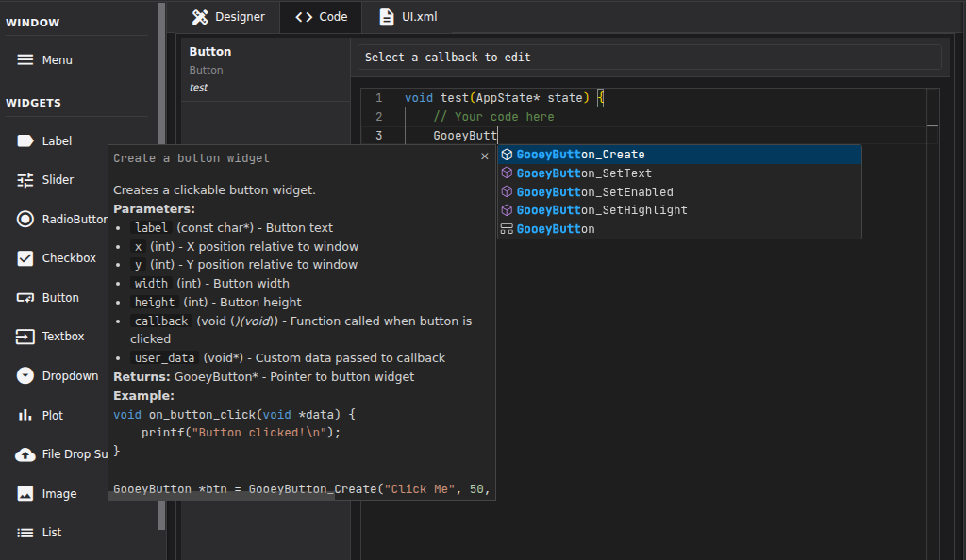Select the Slider widget icon
966x560 pixels.
click(x=25, y=179)
